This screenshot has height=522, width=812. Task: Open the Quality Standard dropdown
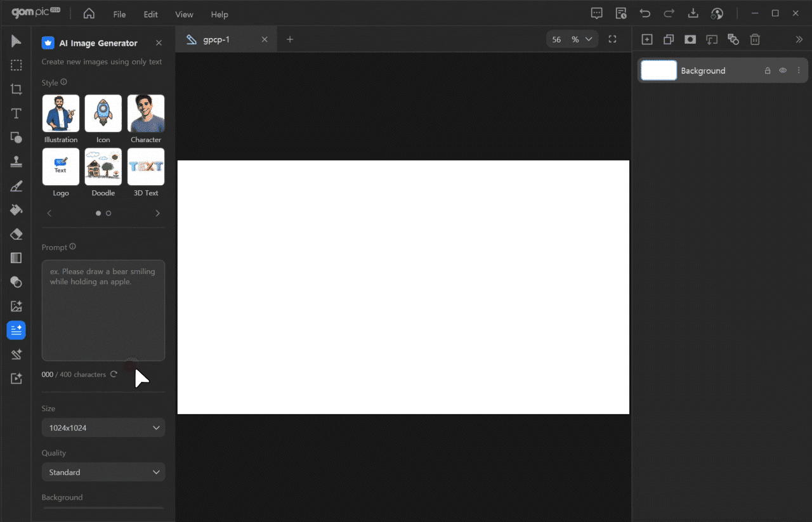(103, 472)
